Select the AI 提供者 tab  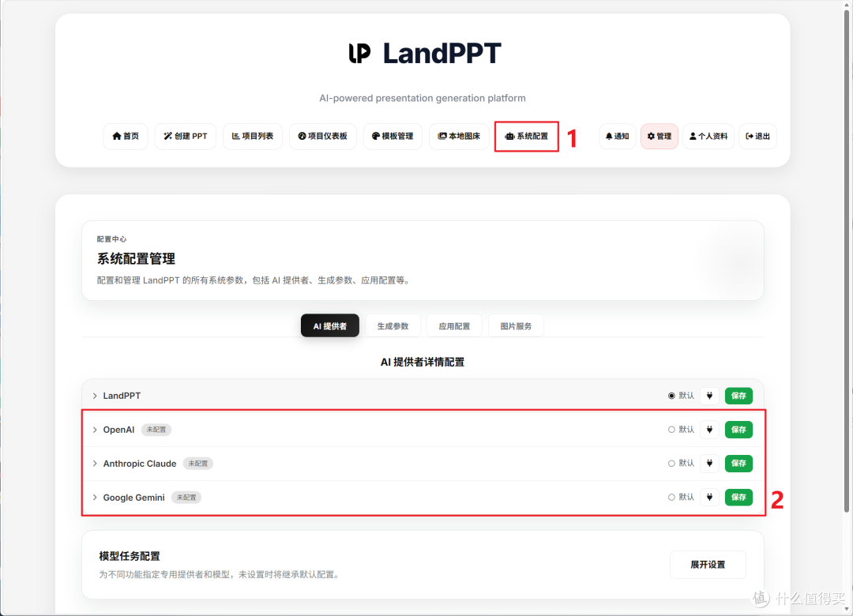(329, 325)
